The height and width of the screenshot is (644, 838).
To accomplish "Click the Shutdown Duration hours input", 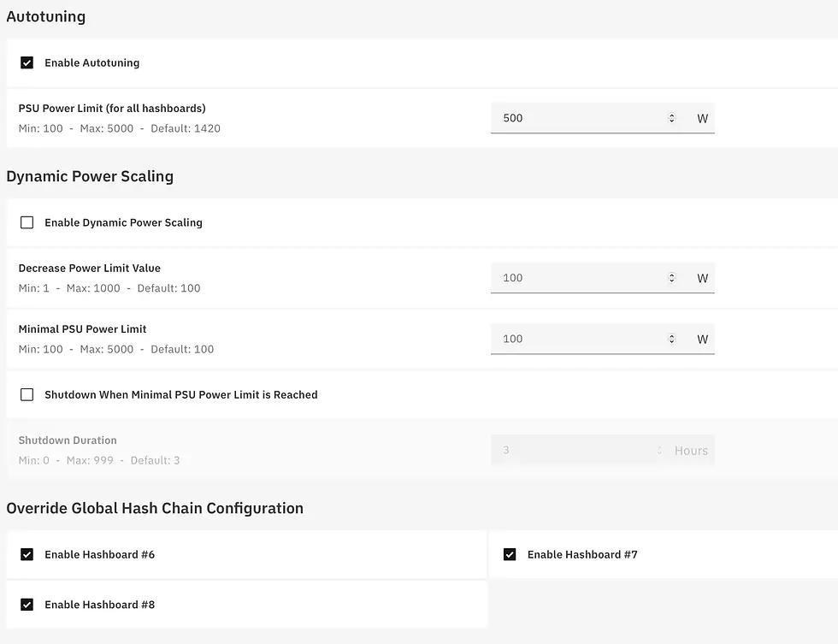I will pyautogui.click(x=573, y=451).
